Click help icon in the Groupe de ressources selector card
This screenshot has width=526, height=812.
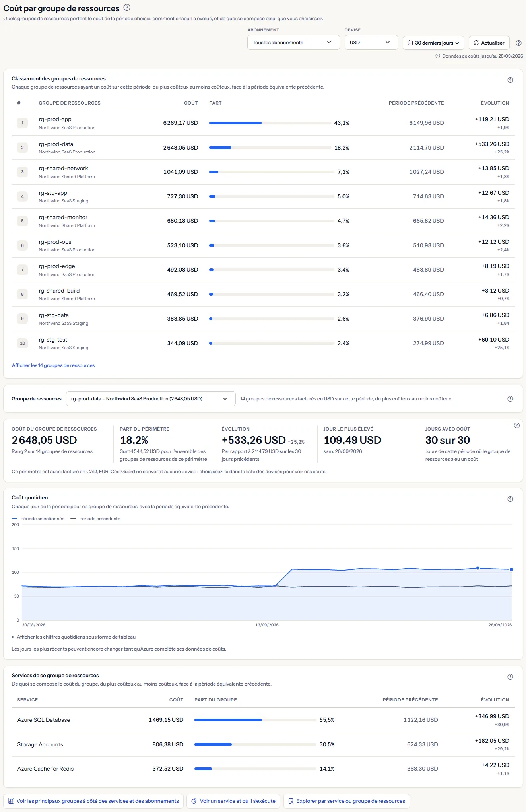[510, 399]
